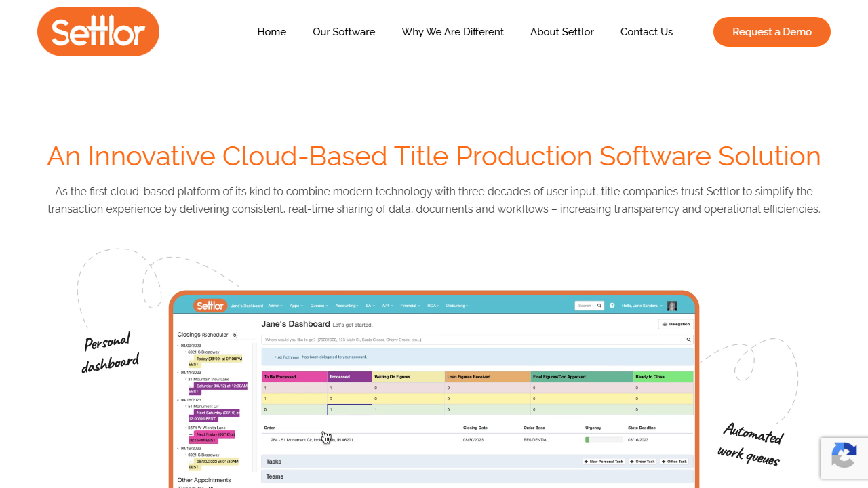The width and height of the screenshot is (868, 488).
Task: Click the 'Closing Date' column header
Action: [x=475, y=428]
